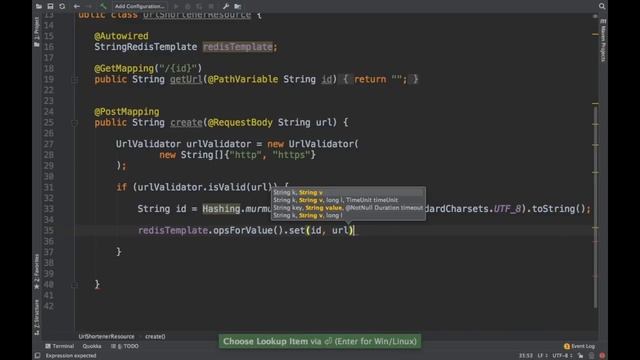The height and width of the screenshot is (360, 640).
Task: Save all using the floppy disk icon
Action: (x=50, y=6)
